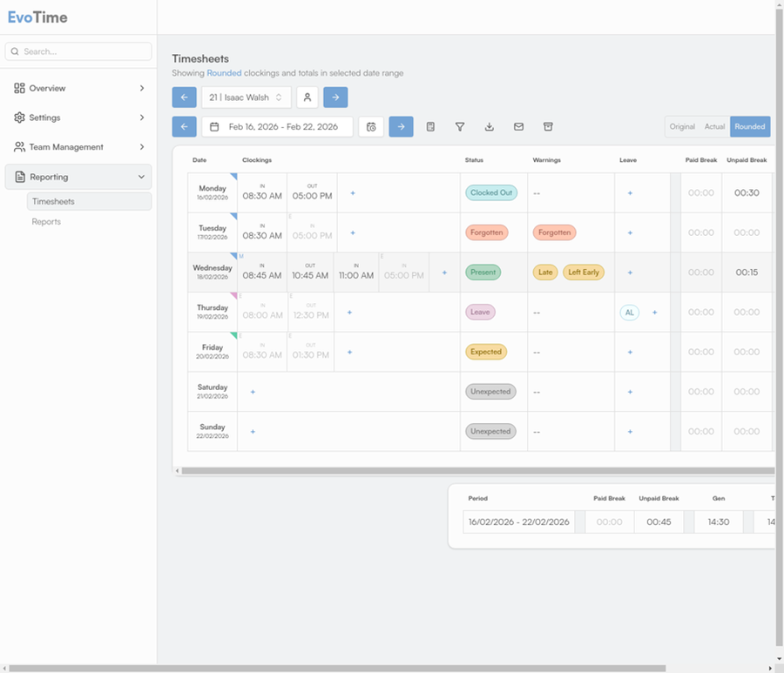
Task: Switch view to Rounded clockings
Action: pos(750,127)
